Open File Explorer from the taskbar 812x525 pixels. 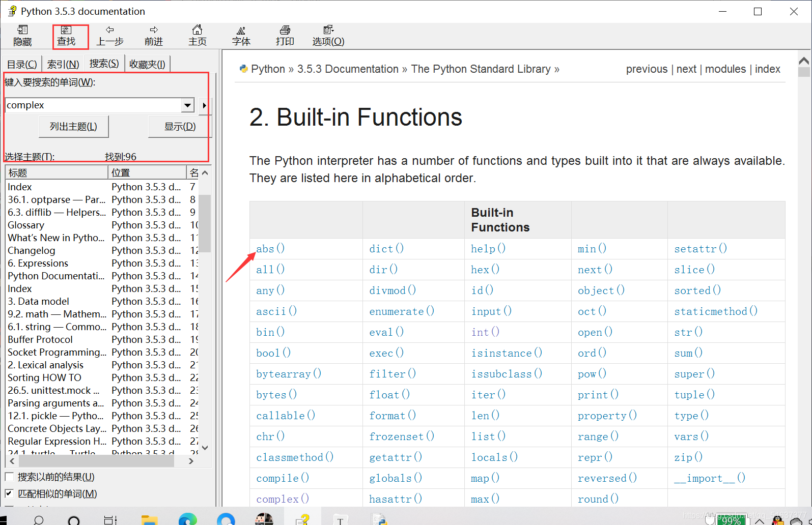coord(149,519)
